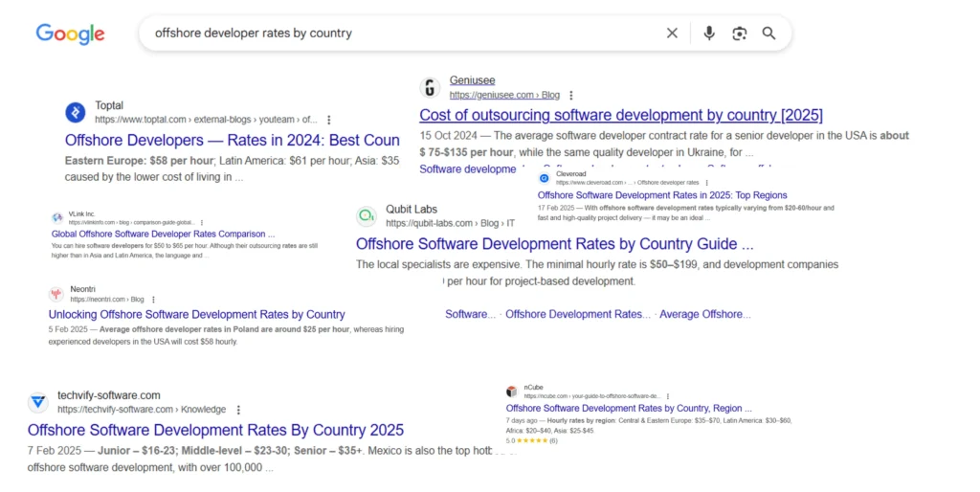Click the Neontri site name
This screenshot has width=980, height=492.
click(x=82, y=289)
